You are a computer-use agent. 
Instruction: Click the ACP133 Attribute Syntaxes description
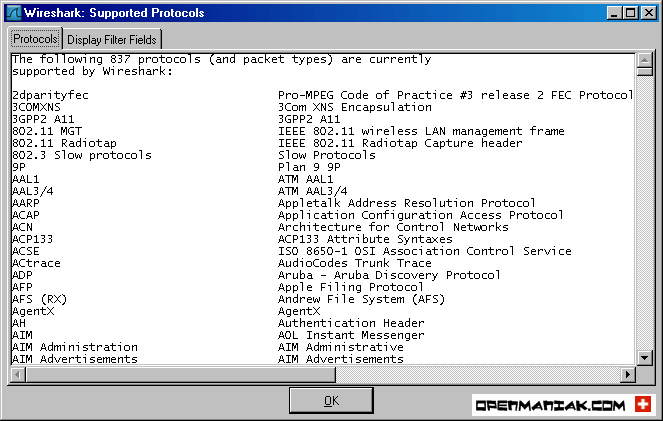click(365, 239)
